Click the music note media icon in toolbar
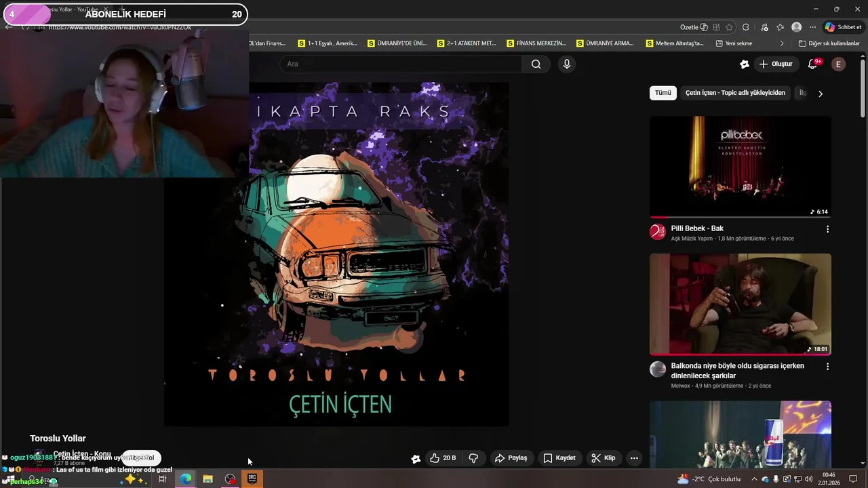 pyautogui.click(x=764, y=27)
